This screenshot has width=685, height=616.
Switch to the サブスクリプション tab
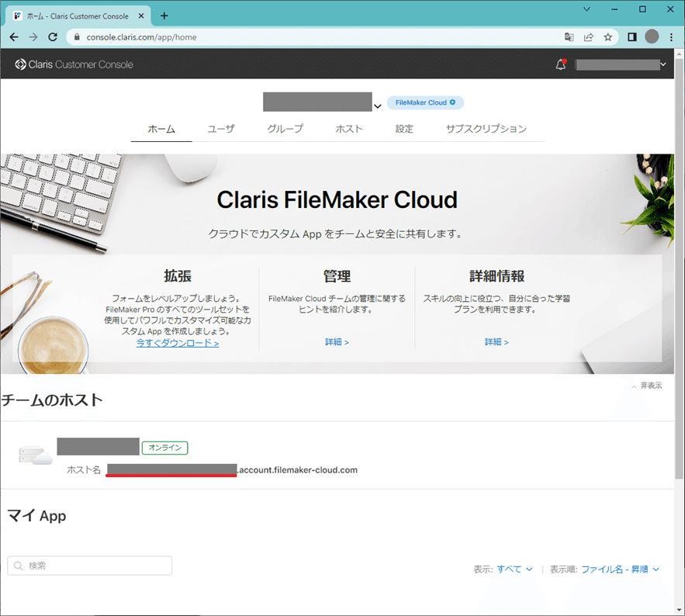[486, 129]
